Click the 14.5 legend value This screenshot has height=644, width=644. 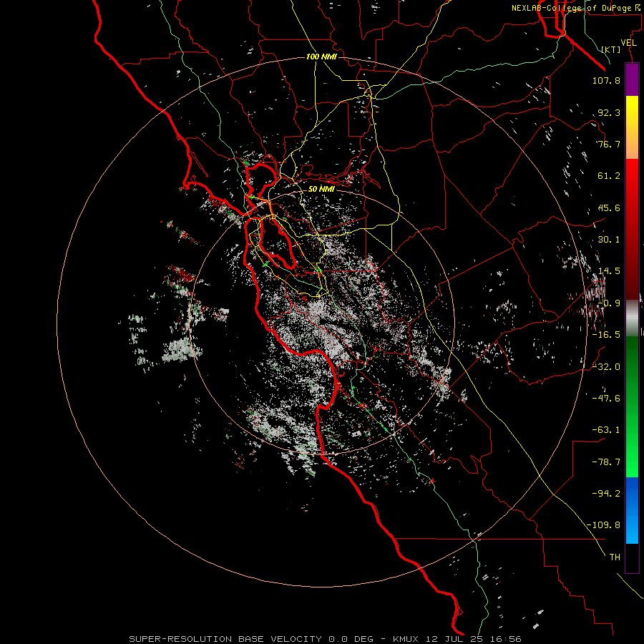coord(609,271)
